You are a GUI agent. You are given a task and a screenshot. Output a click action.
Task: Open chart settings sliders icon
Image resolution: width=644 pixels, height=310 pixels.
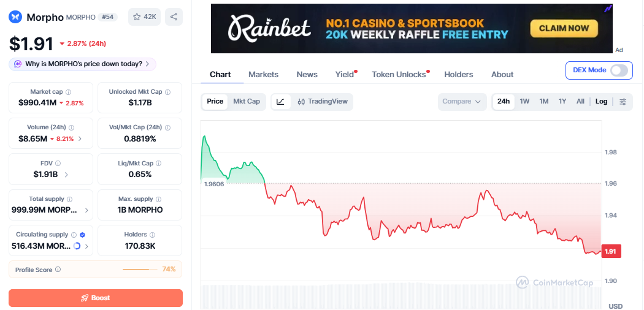623,102
